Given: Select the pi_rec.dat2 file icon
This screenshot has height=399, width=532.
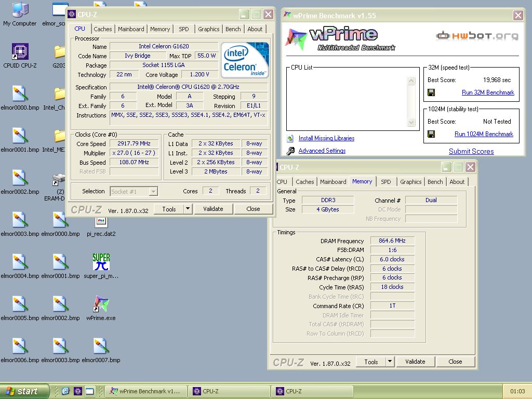Looking at the screenshot, I should 101,227.
